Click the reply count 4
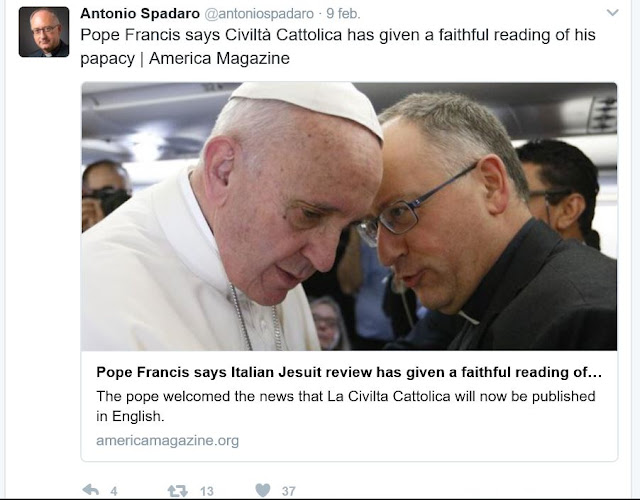This screenshot has height=500, width=640. tap(114, 491)
